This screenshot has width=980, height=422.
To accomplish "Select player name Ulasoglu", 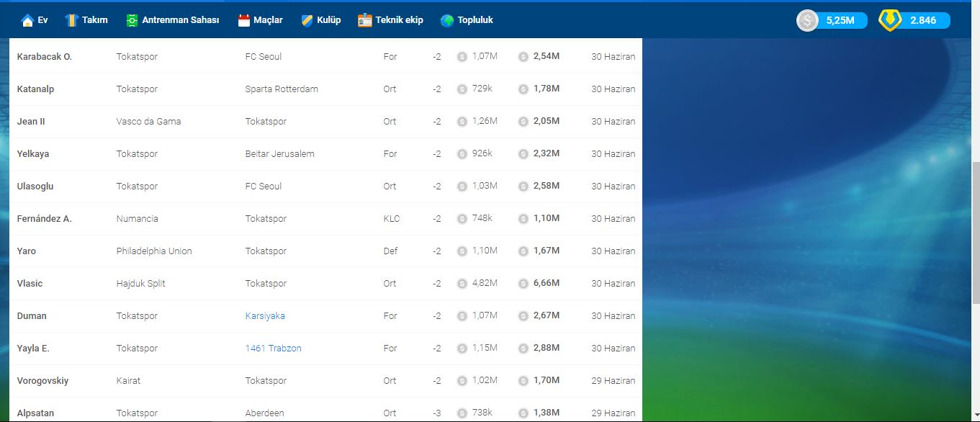I will [35, 186].
